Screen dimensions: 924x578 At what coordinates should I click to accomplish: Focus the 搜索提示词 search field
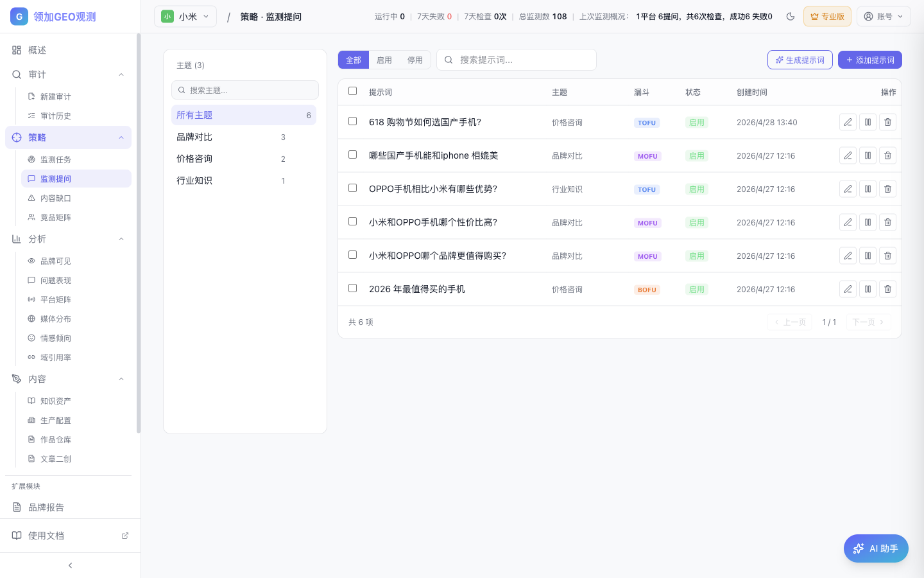(517, 60)
